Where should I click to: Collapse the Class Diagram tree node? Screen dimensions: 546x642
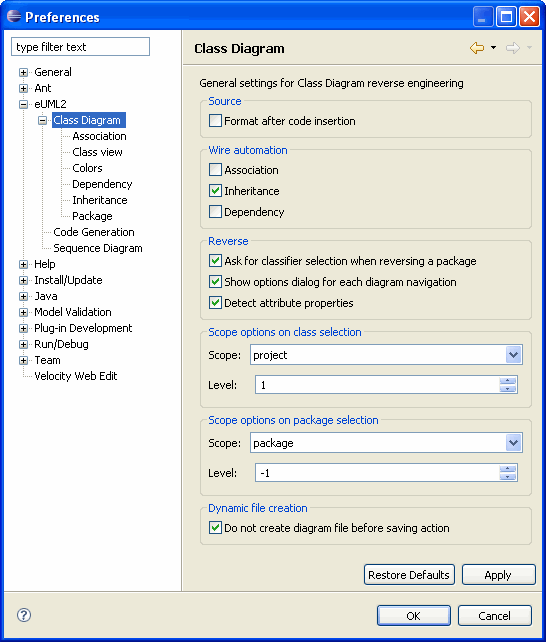[x=43, y=120]
